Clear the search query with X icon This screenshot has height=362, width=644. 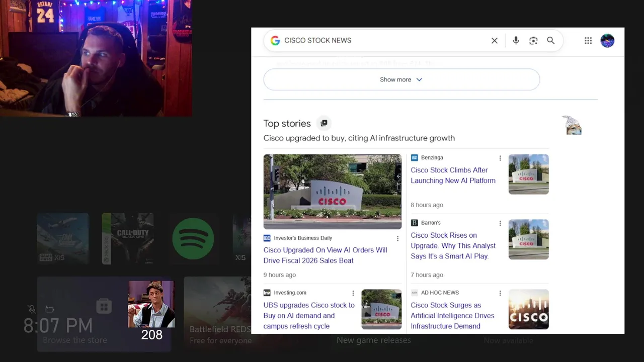495,41
